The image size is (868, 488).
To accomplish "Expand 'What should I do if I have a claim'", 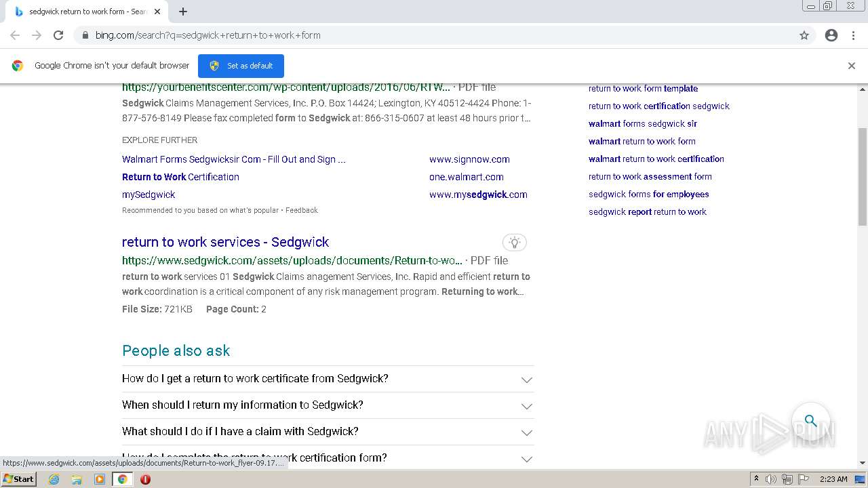I will 328,432.
